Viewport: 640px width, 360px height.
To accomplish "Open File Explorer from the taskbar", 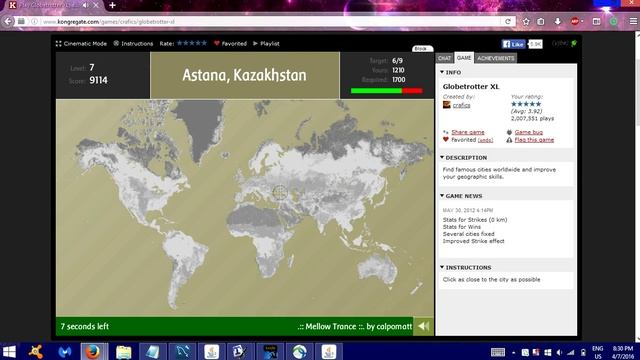I will 123,351.
